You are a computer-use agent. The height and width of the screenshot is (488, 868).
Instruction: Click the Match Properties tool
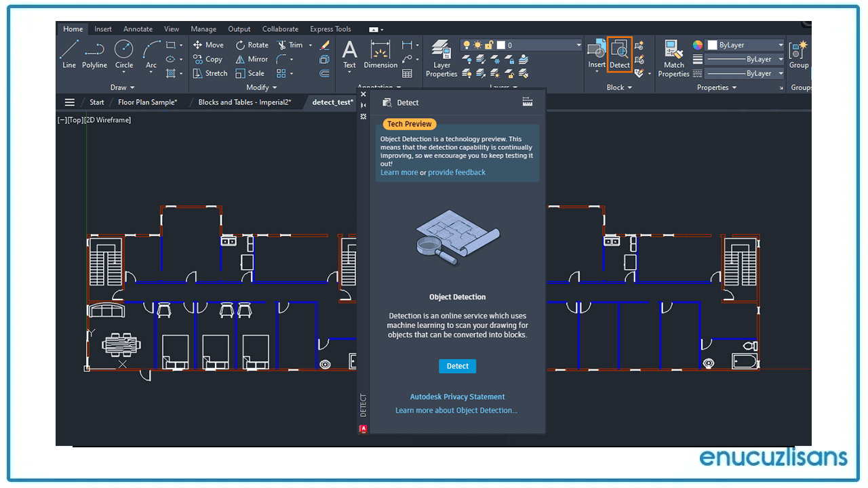click(x=673, y=58)
